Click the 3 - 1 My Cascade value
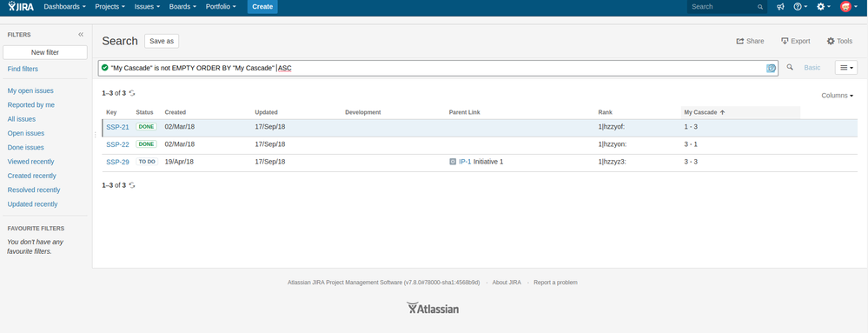Image resolution: width=868 pixels, height=333 pixels. point(691,144)
